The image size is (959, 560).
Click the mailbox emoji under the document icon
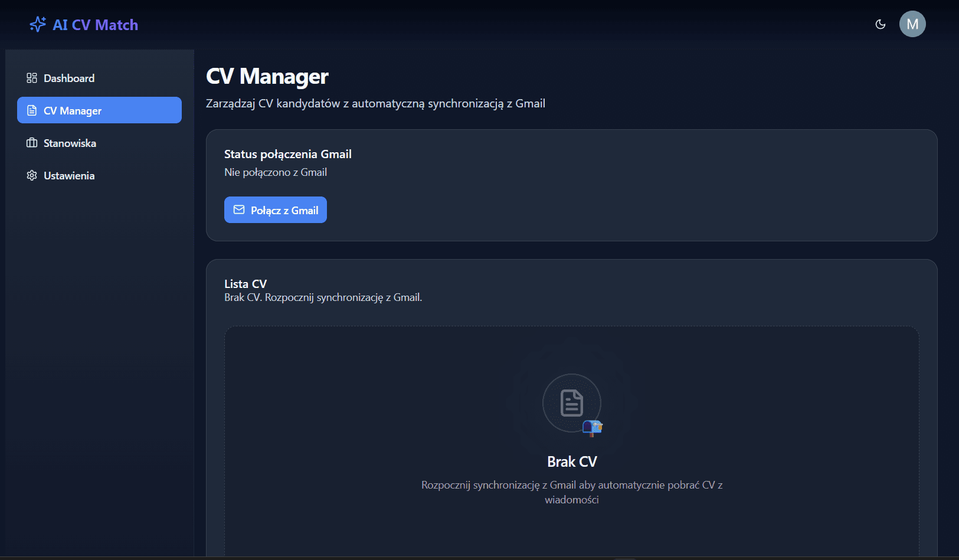592,427
